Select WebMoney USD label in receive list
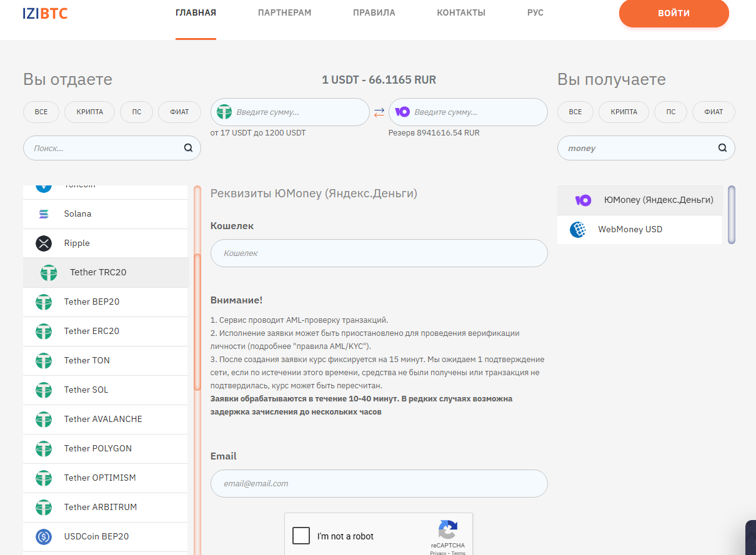 point(630,230)
